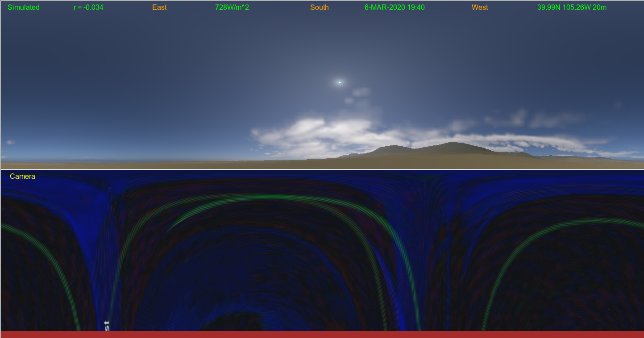This screenshot has height=338, width=644.
Task: Click the small cloud just below the sun
Action: click(x=361, y=92)
